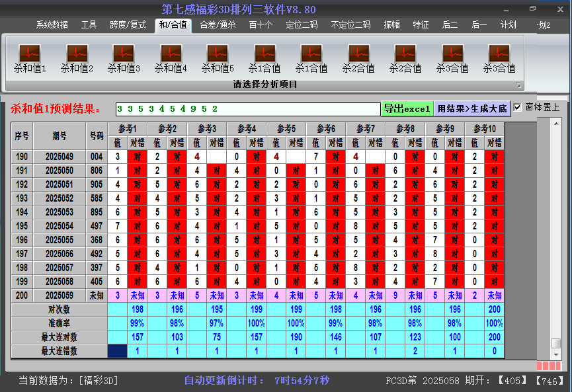Click the second of two 杀3合值 icons
572x392 pixels.
499,58
